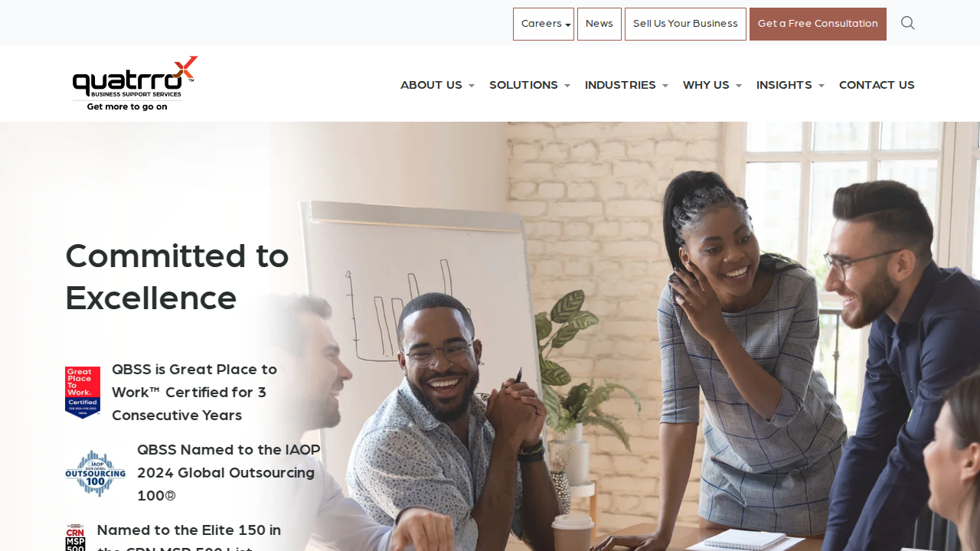Screen dimensions: 980x551
Task: Open the Quatrro logo home link
Action: point(135,83)
